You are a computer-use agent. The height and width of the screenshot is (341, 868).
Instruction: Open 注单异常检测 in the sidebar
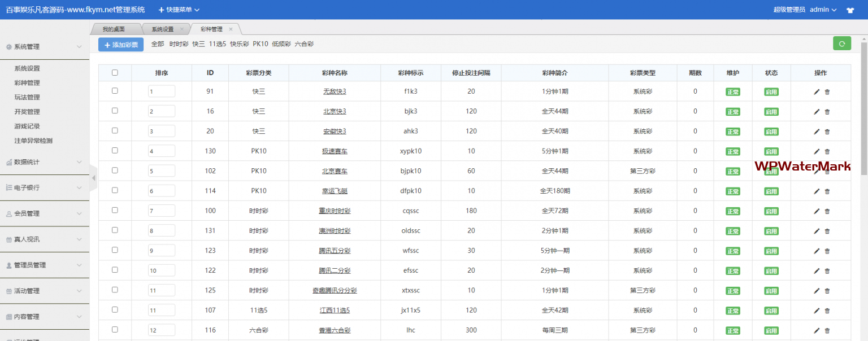click(x=33, y=141)
